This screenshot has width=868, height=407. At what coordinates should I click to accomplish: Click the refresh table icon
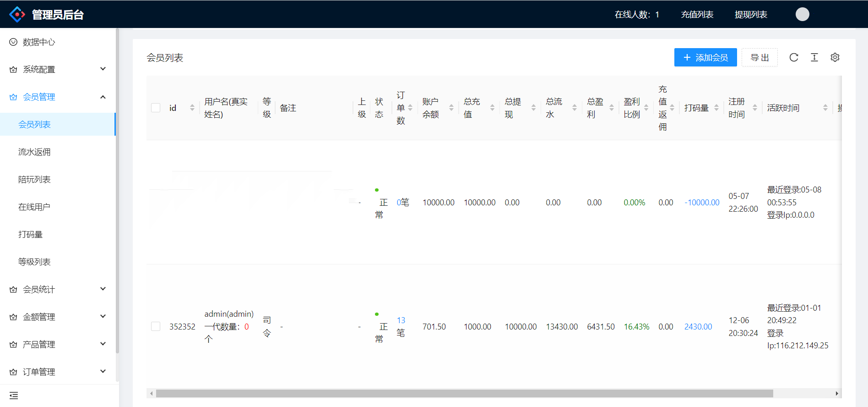coord(794,57)
